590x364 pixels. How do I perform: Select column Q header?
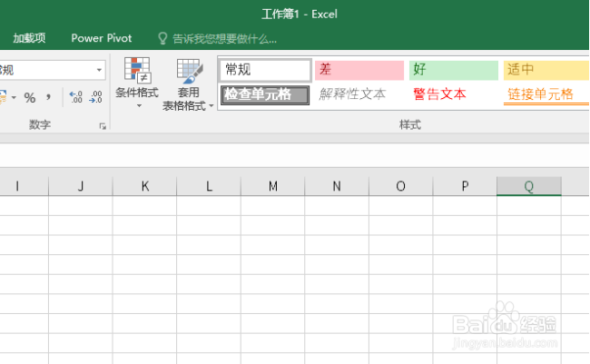click(529, 186)
